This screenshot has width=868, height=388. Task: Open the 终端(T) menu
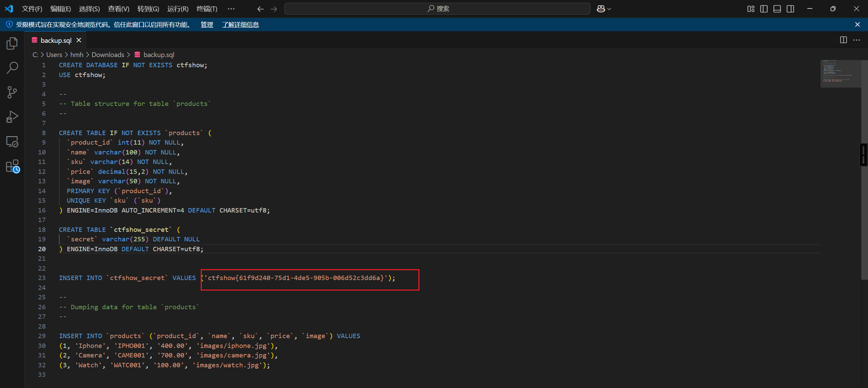click(207, 9)
